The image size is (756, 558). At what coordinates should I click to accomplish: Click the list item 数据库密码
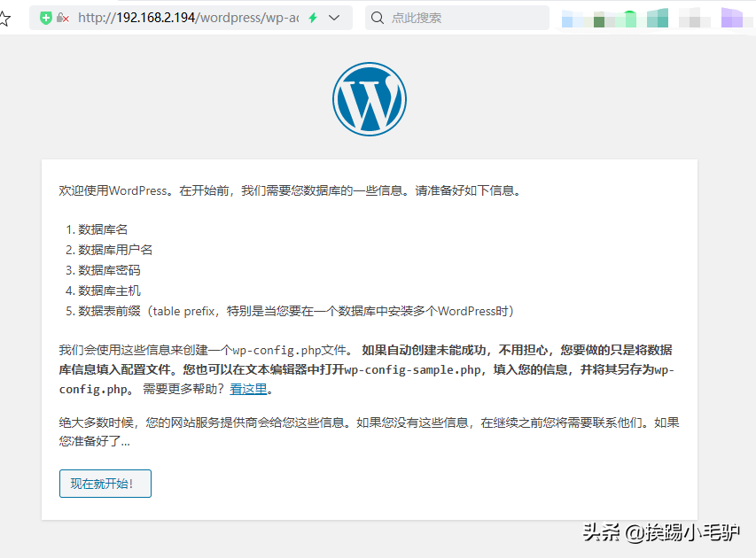click(109, 270)
